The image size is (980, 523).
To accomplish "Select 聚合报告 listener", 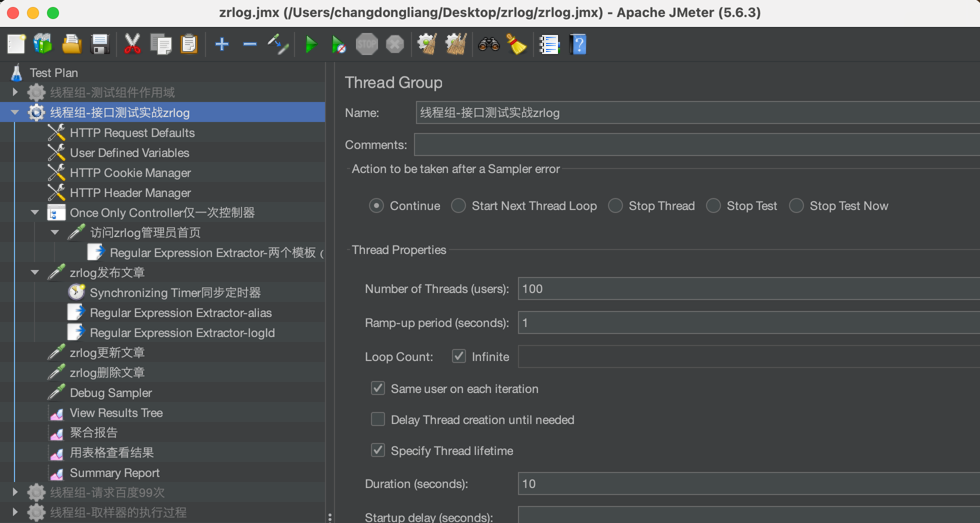I will 93,432.
